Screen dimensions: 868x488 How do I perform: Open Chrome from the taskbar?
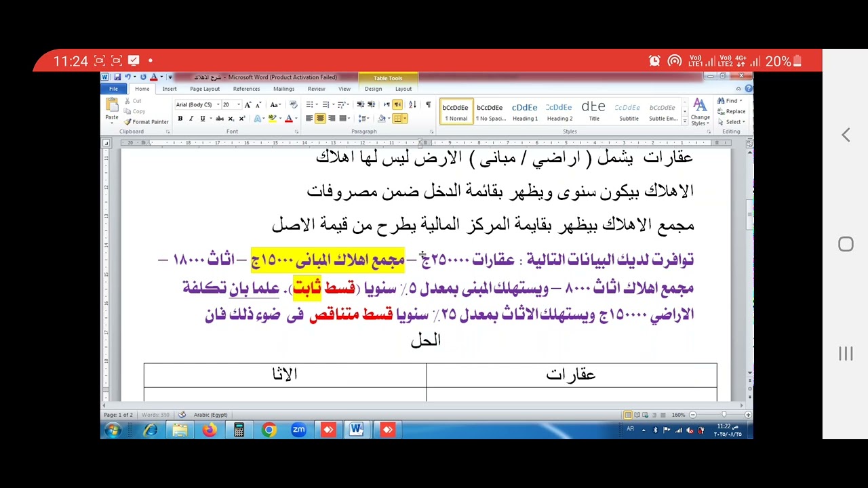click(x=269, y=430)
